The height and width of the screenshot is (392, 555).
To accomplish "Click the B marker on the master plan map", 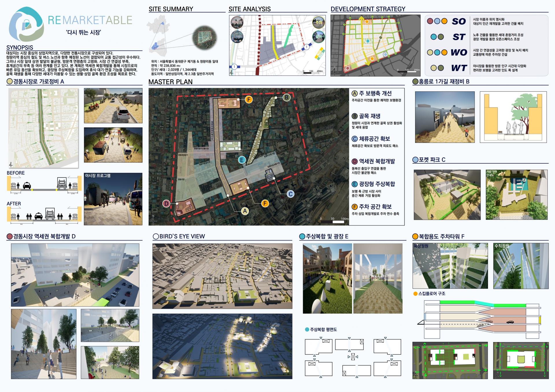I will tap(286, 97).
